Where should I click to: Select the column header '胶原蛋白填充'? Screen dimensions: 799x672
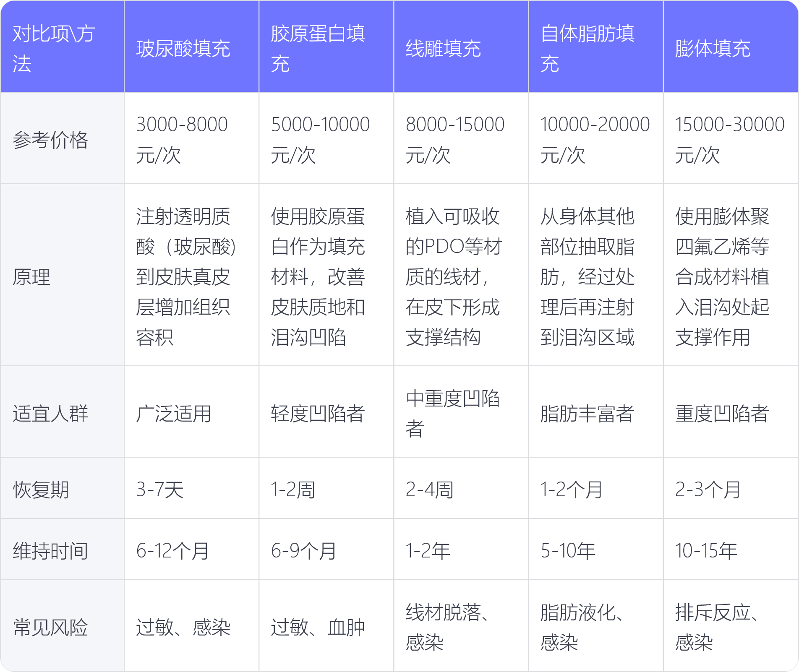(326, 47)
